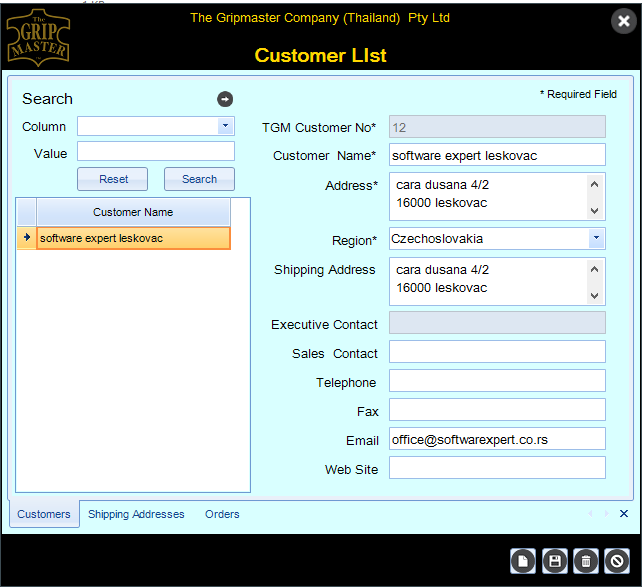Viewport: 643px width, 588px height.
Task: Select the software expert leskovac row
Action: (133, 238)
